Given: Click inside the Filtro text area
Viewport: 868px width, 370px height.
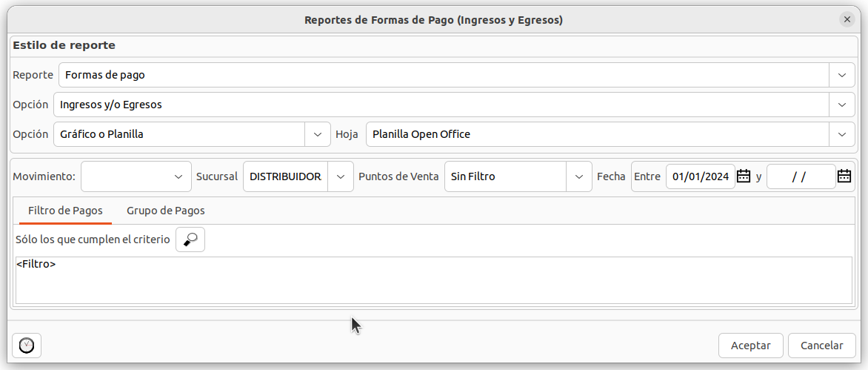Looking at the screenshot, I should (x=433, y=280).
